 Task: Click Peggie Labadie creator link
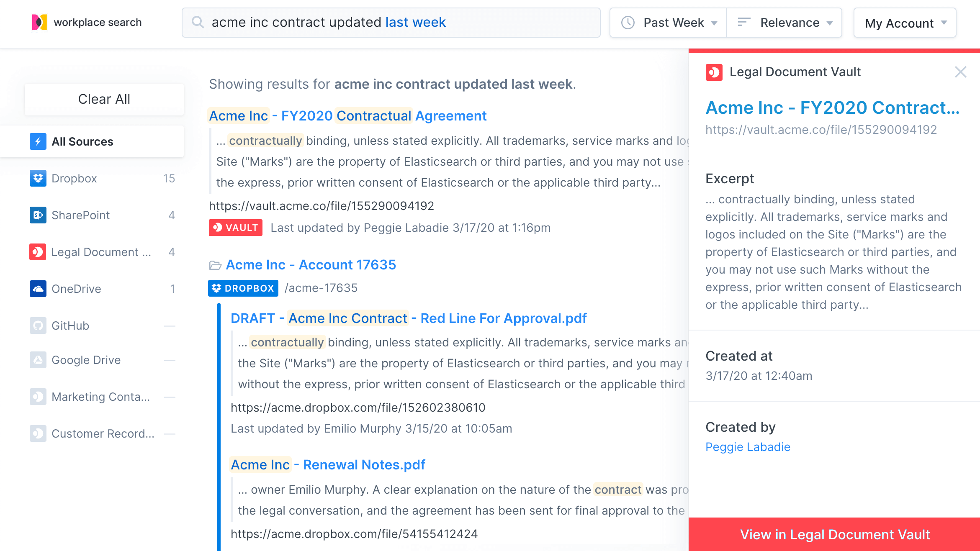(x=748, y=446)
